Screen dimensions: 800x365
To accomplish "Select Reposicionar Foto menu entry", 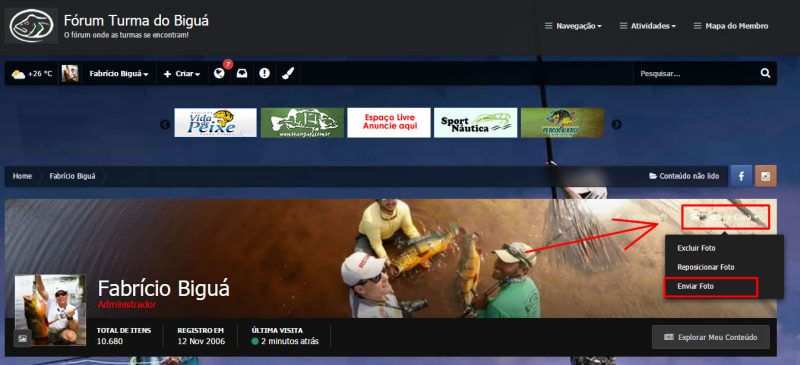I will click(x=706, y=267).
